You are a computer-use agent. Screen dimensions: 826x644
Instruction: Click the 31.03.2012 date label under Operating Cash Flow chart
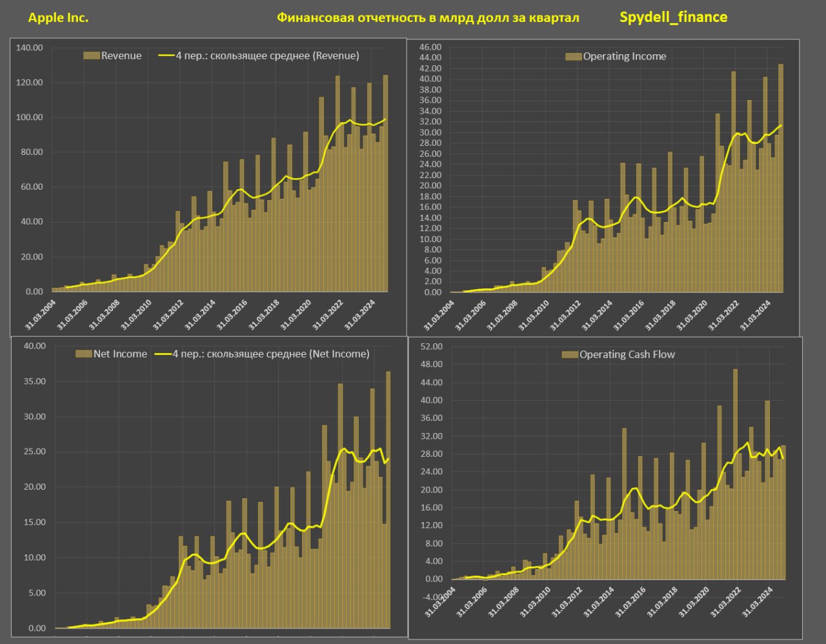[x=568, y=602]
